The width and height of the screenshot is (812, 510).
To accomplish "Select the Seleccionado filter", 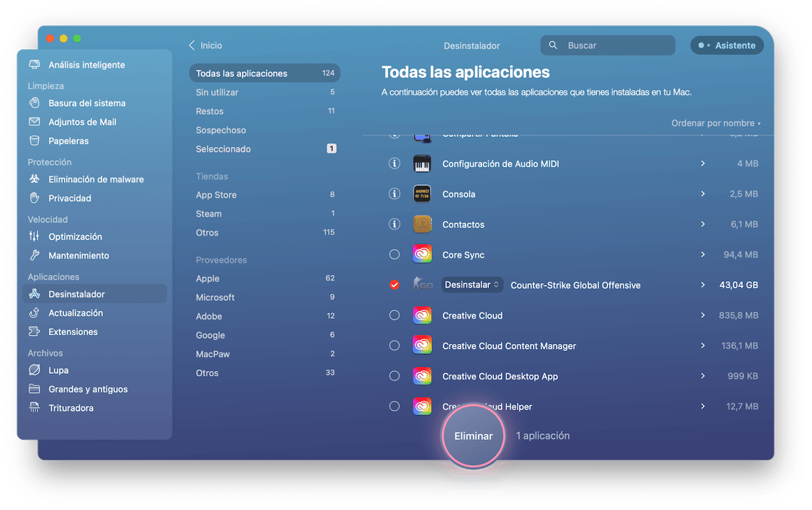I will tap(265, 149).
